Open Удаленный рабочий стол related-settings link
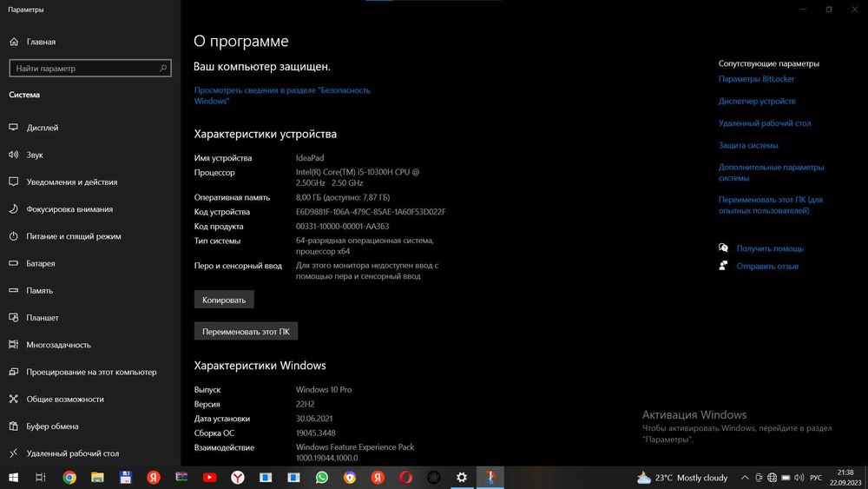This screenshot has width=868, height=489. click(765, 123)
